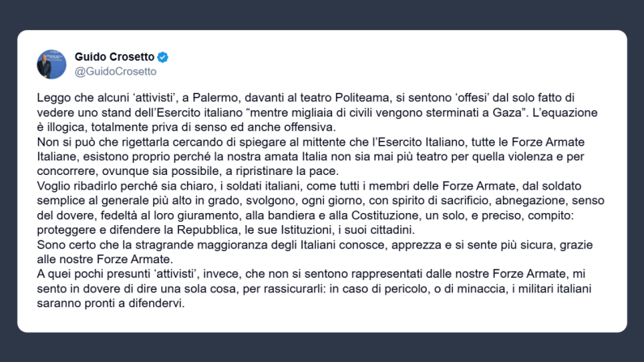Open the Guido Crosetto display name link
The image size is (644, 362).
coord(114,57)
